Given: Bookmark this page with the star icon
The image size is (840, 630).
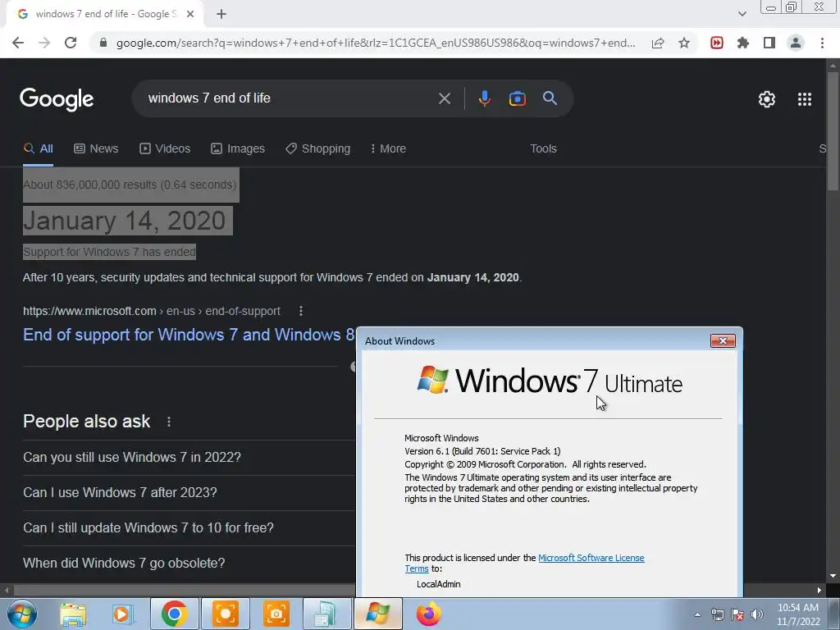Looking at the screenshot, I should point(684,43).
